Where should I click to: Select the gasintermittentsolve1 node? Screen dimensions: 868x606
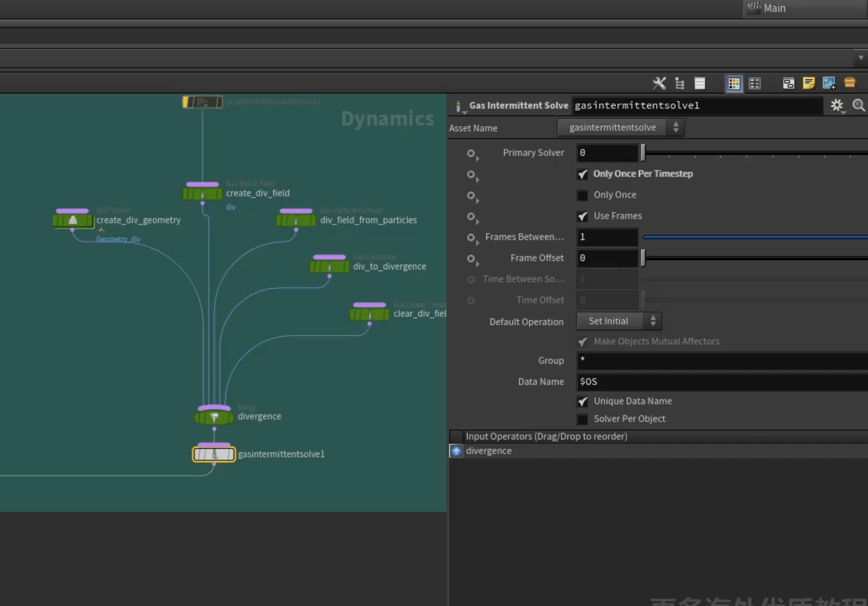[214, 454]
